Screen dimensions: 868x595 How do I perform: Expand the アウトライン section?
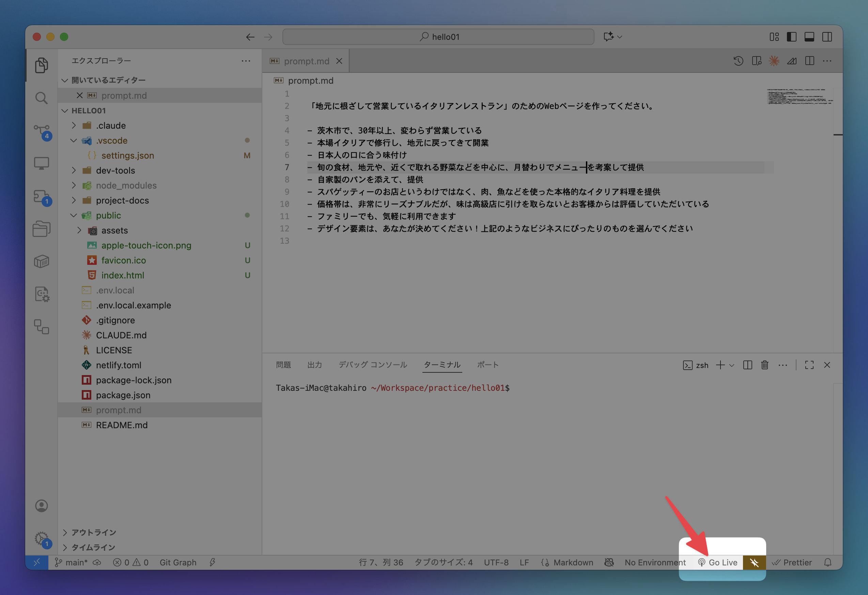94,532
